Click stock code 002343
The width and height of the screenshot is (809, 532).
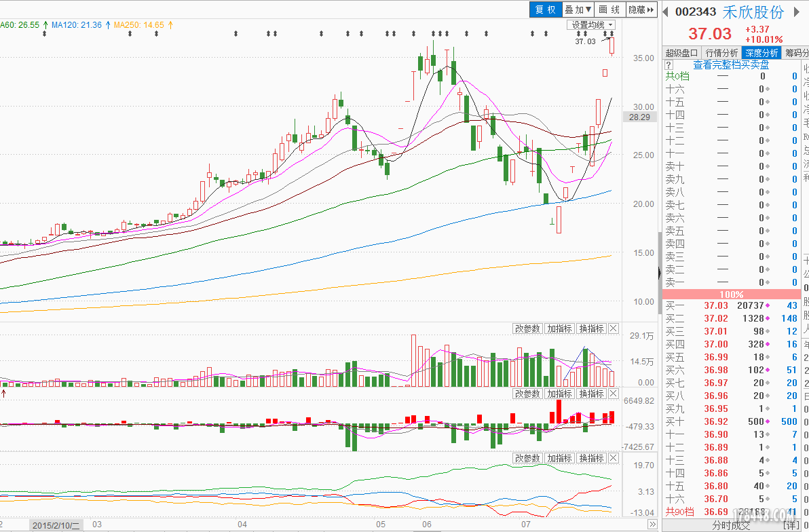pyautogui.click(x=696, y=12)
